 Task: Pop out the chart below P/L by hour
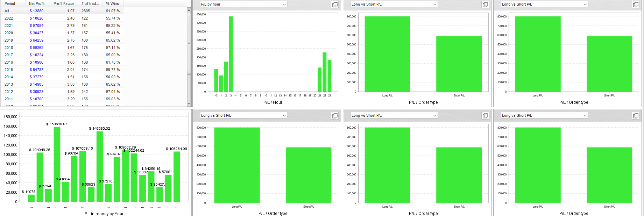[335, 116]
